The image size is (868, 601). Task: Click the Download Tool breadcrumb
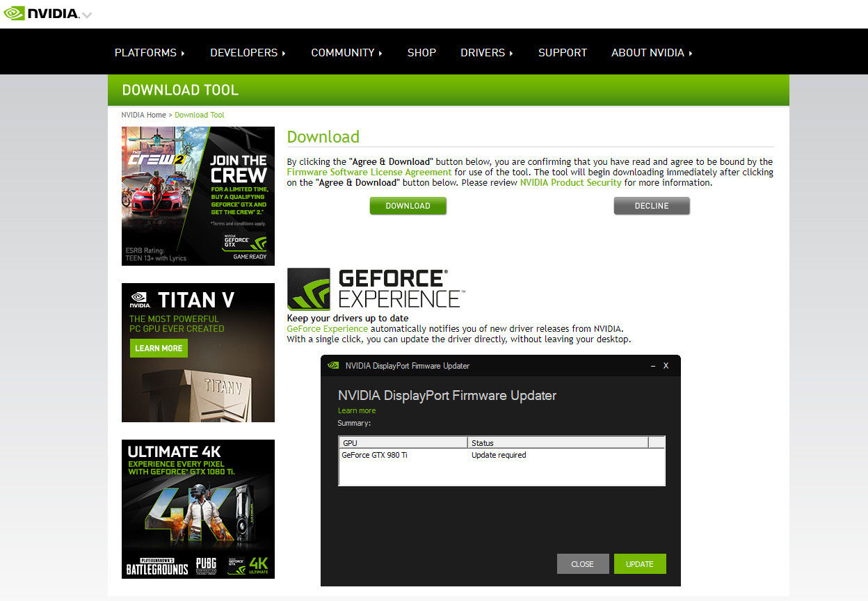pos(200,115)
